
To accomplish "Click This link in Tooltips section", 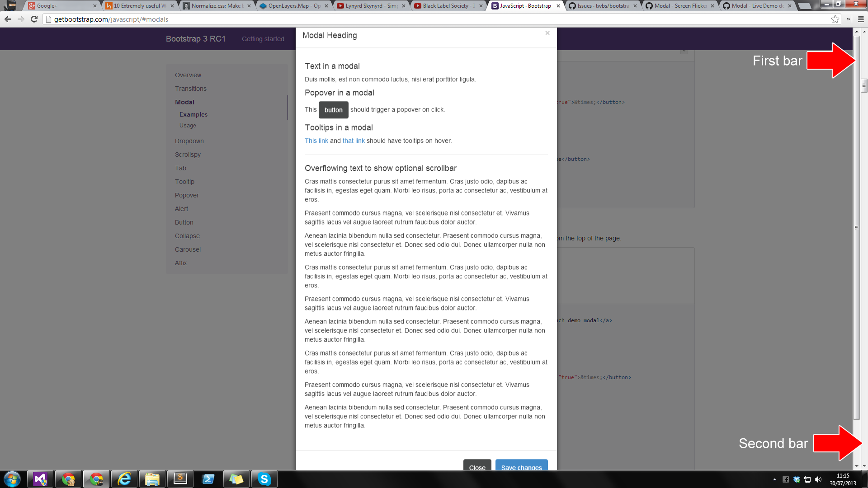I will [x=316, y=141].
